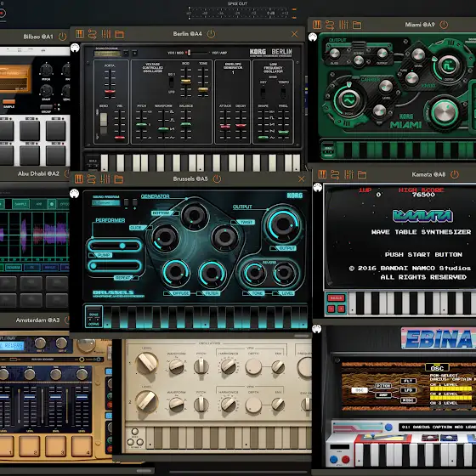This screenshot has height=476, width=476.
Task: Click the PORTA slider in Berlin
Action: [x=110, y=84]
